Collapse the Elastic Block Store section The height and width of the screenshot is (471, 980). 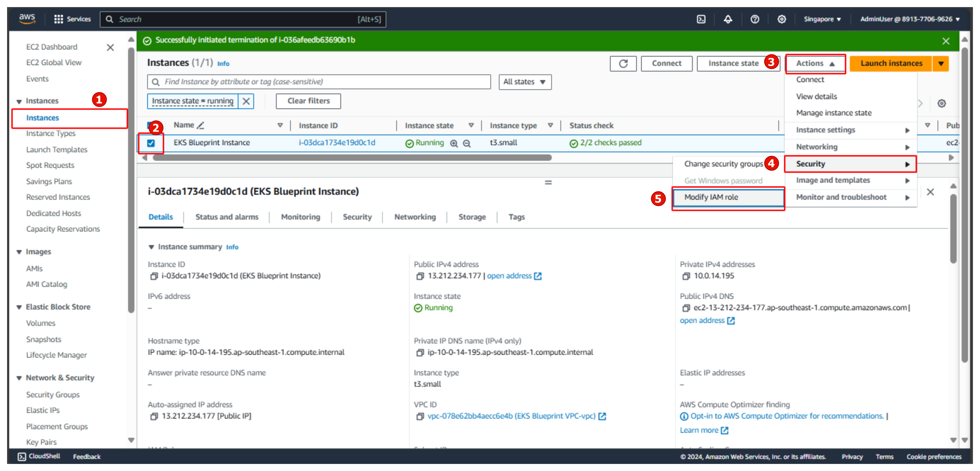click(19, 307)
